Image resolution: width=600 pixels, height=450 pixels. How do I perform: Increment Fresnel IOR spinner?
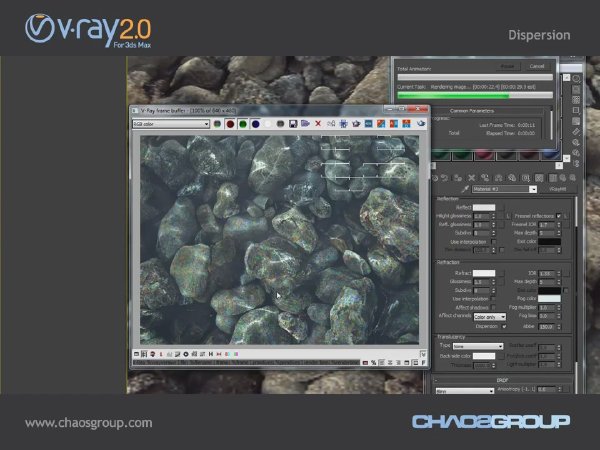[559, 223]
